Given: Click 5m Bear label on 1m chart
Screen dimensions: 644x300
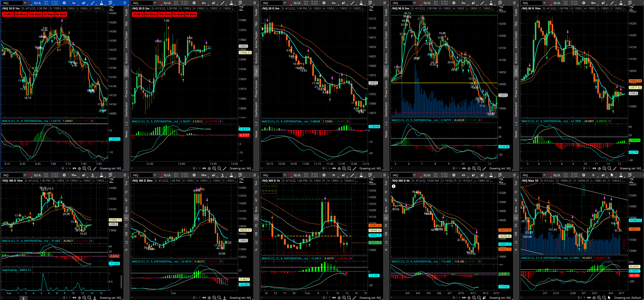Looking at the screenshot, I should 21,14.
